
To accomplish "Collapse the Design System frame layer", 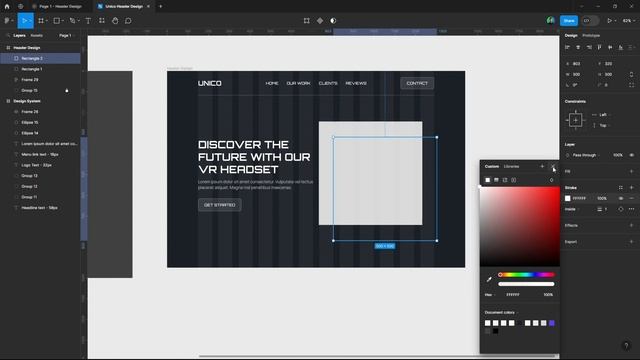I will tap(27, 101).
